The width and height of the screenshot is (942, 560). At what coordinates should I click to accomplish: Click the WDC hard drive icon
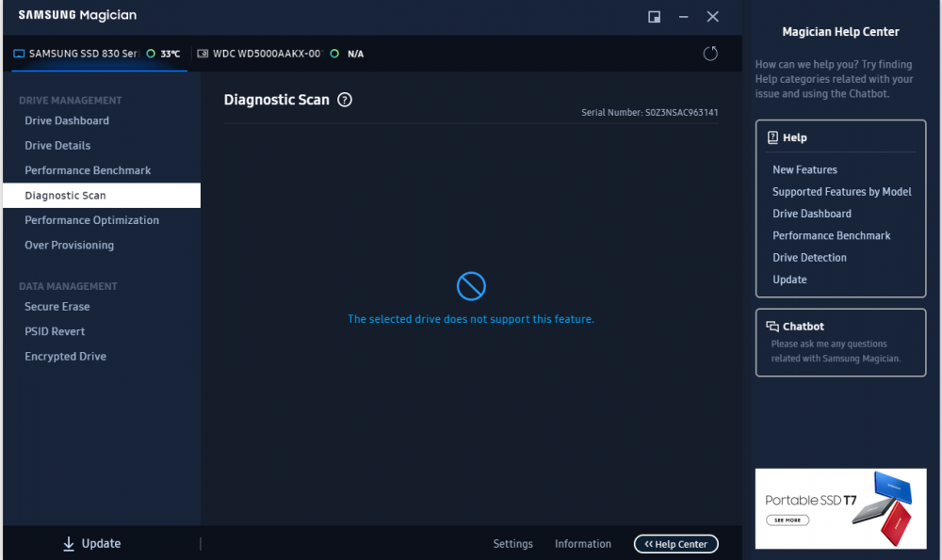tap(203, 54)
